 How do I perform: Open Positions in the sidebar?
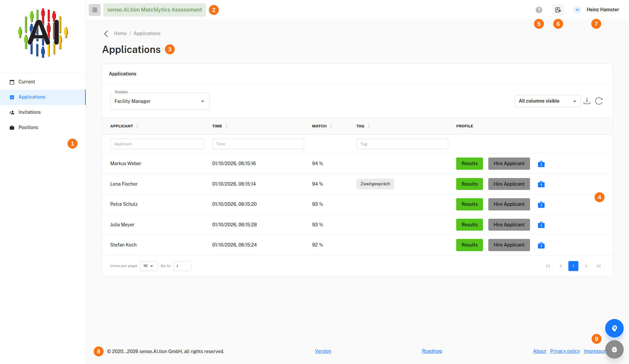[43, 127]
